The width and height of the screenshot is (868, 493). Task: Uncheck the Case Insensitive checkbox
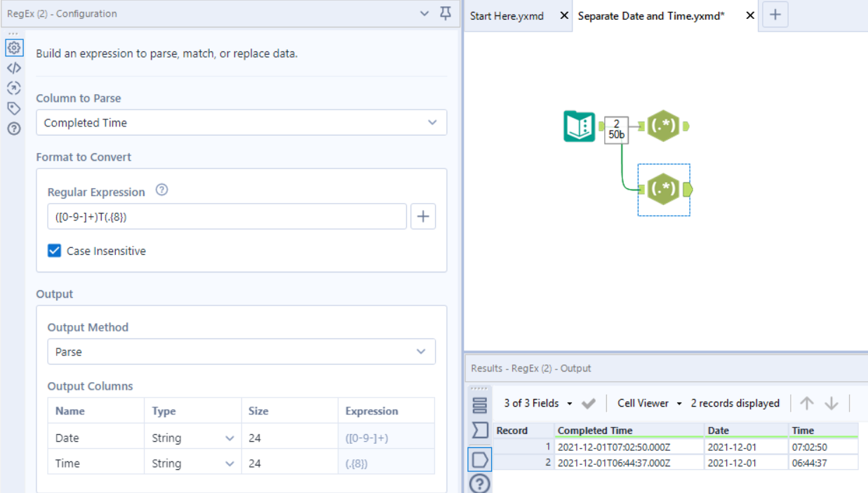[54, 251]
